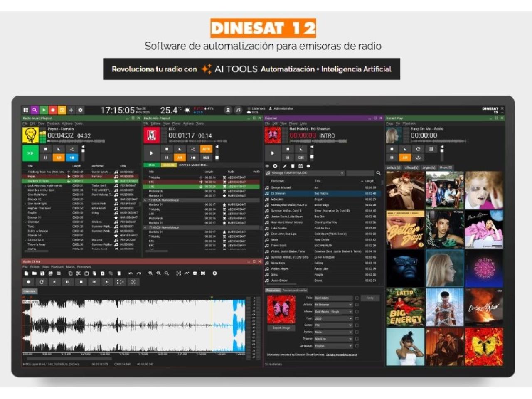The image size is (532, 399).
Task: Click the Update metadata search link
Action: pos(341,355)
